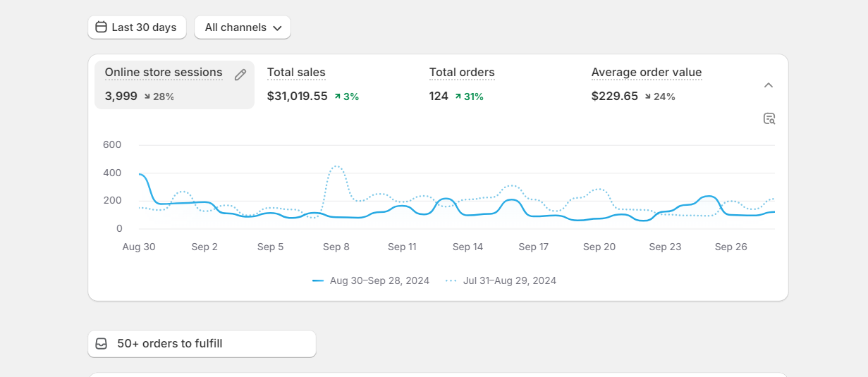Open the view report icon above the chart
Viewport: 868px width, 377px height.
(x=769, y=118)
